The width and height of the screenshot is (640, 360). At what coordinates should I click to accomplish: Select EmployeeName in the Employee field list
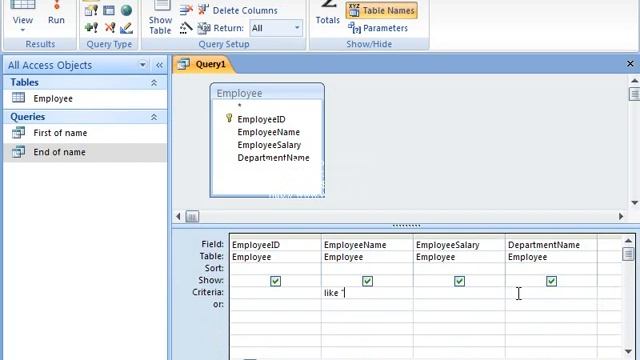tap(269, 132)
